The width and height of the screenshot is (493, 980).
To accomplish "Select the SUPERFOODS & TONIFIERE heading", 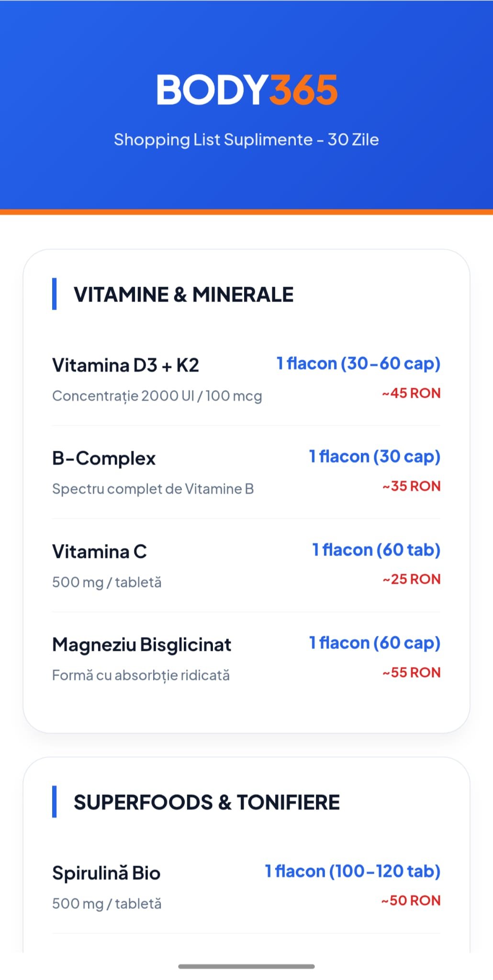I will (x=206, y=802).
